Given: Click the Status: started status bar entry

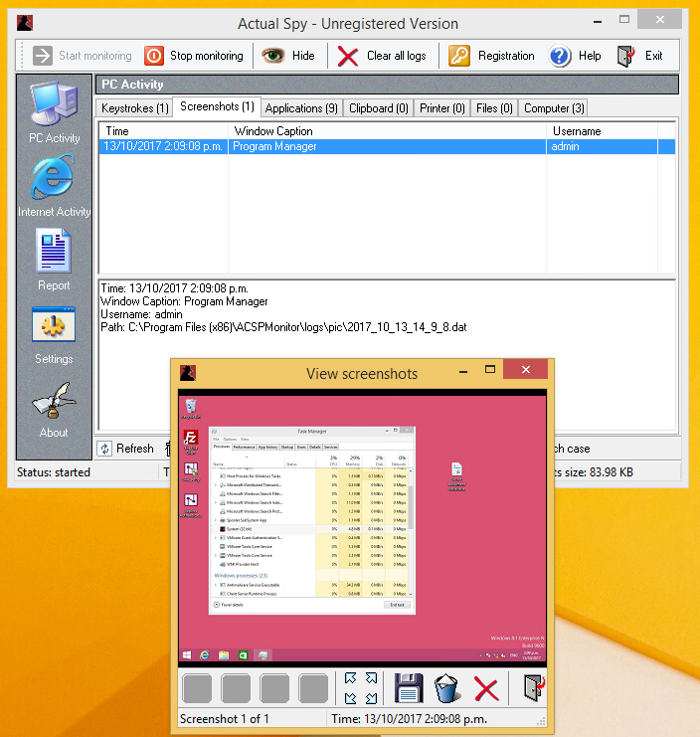Looking at the screenshot, I should [53, 471].
